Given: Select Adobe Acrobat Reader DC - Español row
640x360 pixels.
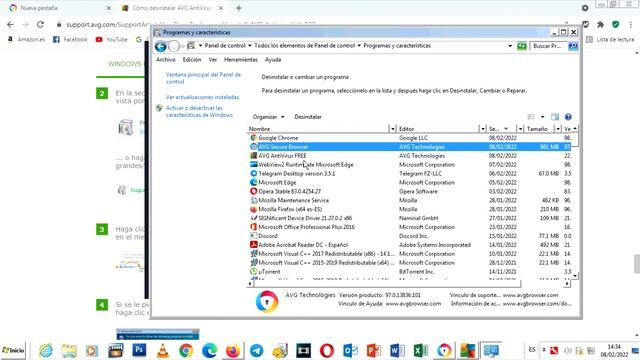Looking at the screenshot, I should coord(409,245).
